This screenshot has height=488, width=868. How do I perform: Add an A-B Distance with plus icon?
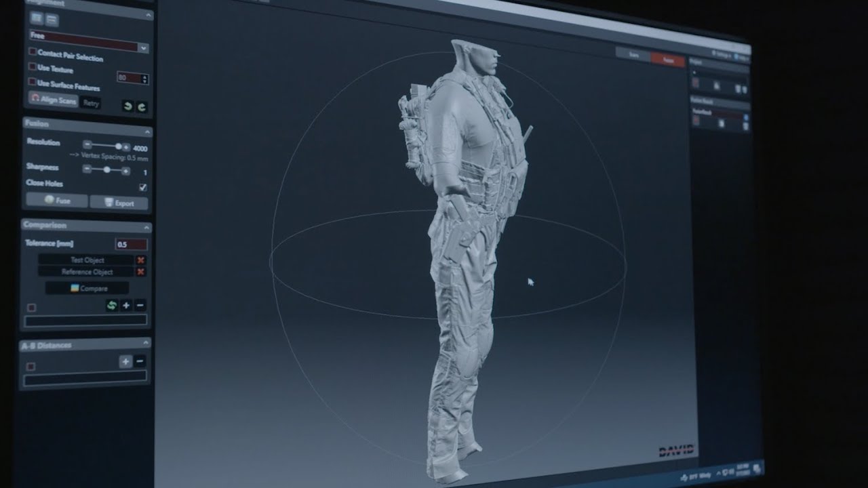(125, 362)
